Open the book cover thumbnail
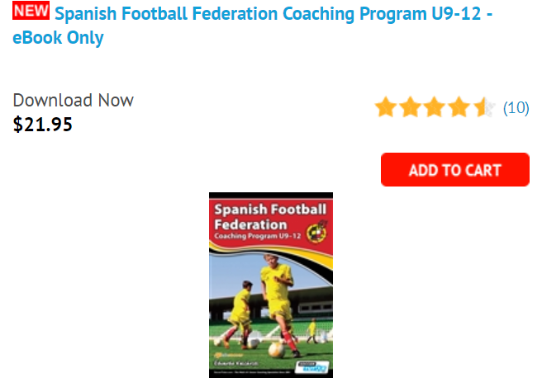Screen dimensions: 542x392 (x=271, y=285)
